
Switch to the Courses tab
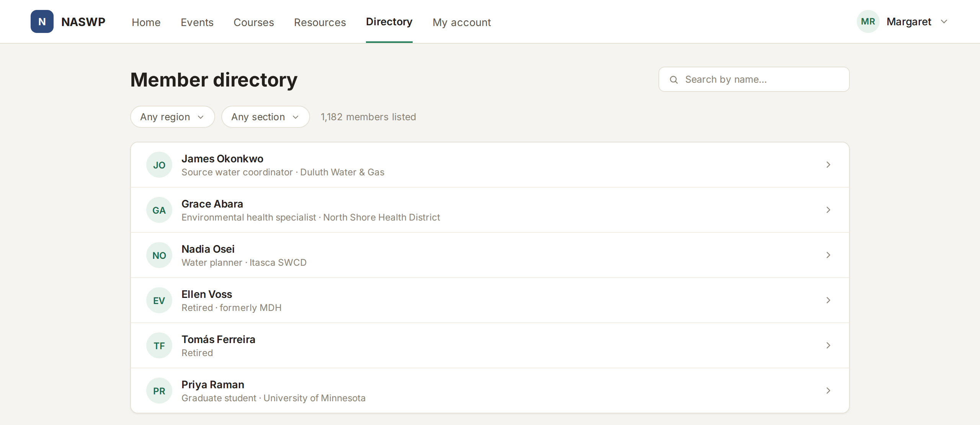point(254,22)
